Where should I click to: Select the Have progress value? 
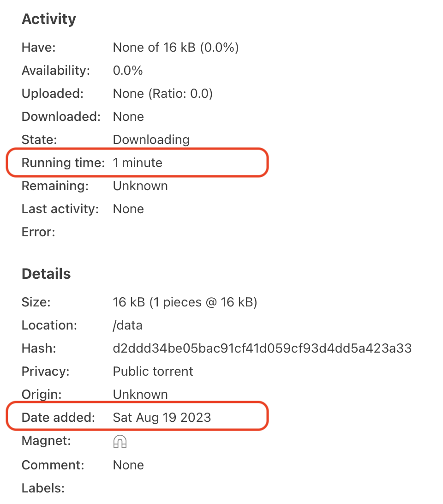(175, 47)
